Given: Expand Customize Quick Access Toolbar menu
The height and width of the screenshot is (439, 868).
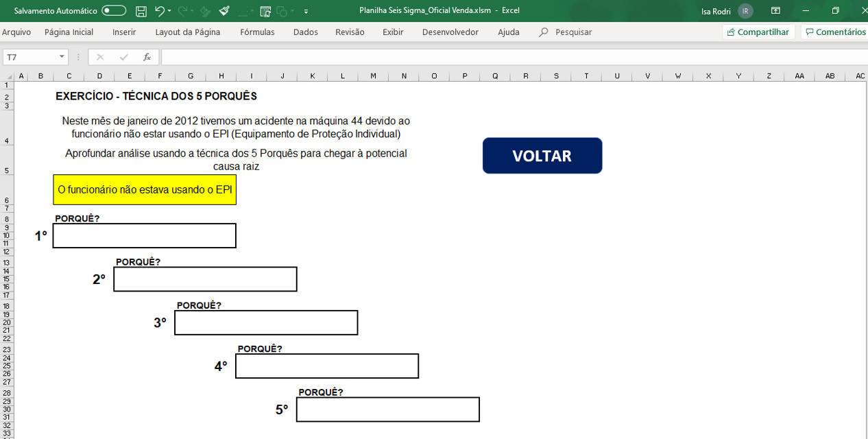Looking at the screenshot, I should 306,11.
